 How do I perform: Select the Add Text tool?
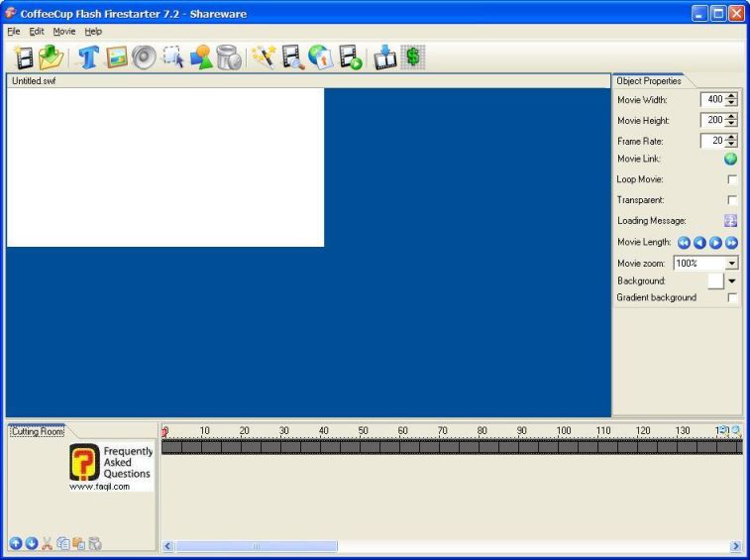[x=89, y=57]
